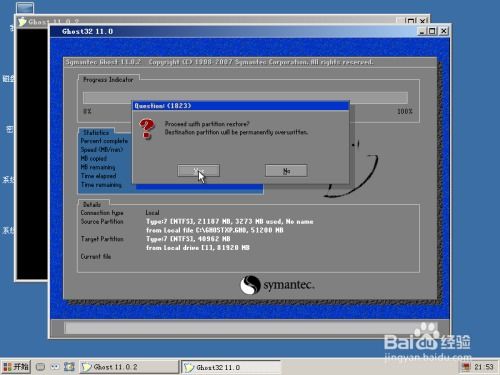The height and width of the screenshot is (375, 500).
Task: Close the background Ghost 11.0.2 window
Action: pyautogui.click(x=423, y=21)
